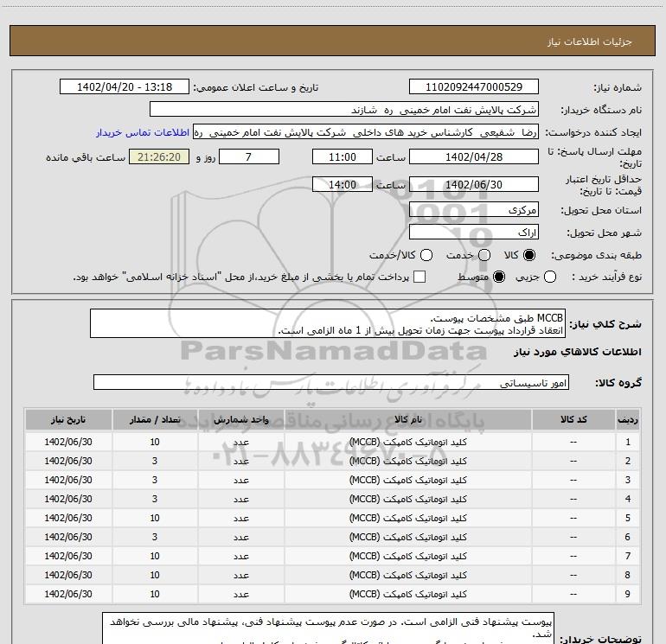Click quantity 3 in row 4
The width and height of the screenshot is (666, 644).
pyautogui.click(x=155, y=499)
